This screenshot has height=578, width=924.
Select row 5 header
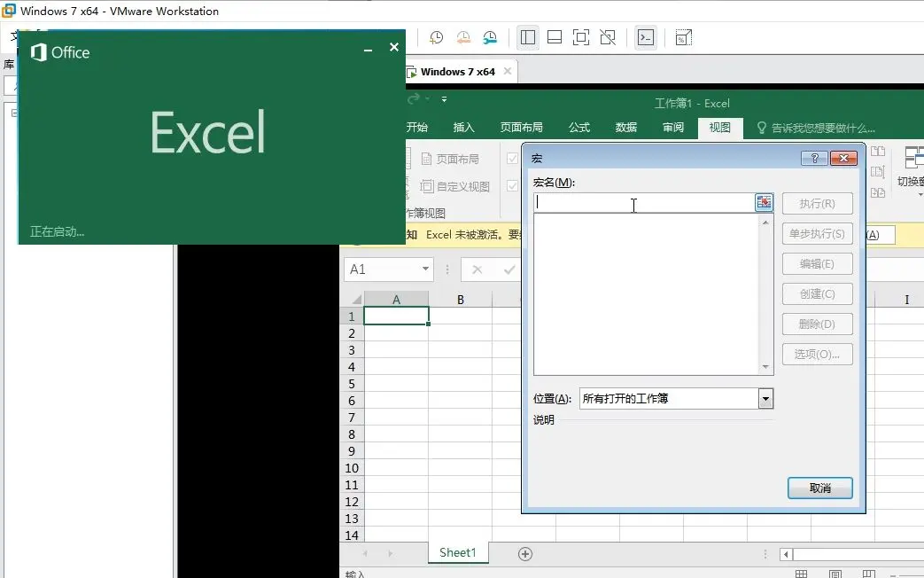[x=352, y=384]
